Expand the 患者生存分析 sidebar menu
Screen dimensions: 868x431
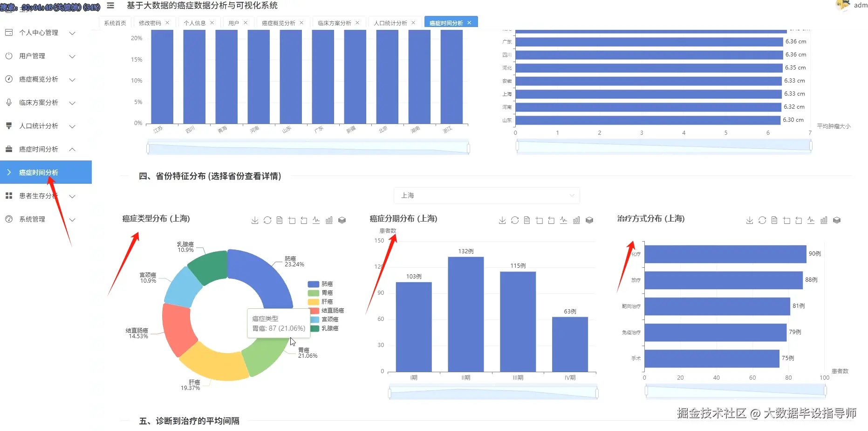tap(46, 196)
